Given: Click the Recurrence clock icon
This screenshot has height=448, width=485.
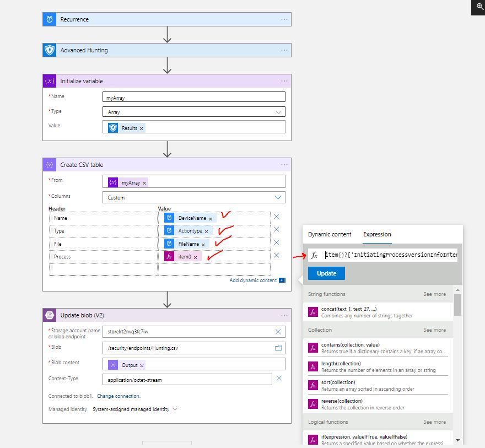Looking at the screenshot, I should 50,19.
